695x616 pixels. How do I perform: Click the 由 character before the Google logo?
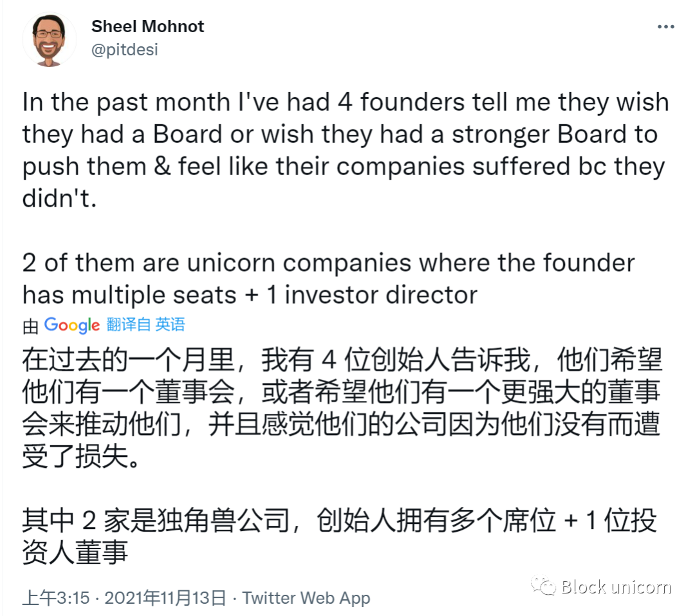pyautogui.click(x=30, y=326)
